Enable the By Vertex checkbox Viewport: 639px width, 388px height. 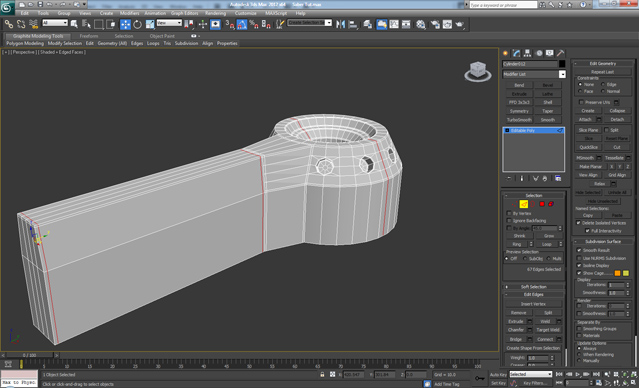(x=509, y=213)
